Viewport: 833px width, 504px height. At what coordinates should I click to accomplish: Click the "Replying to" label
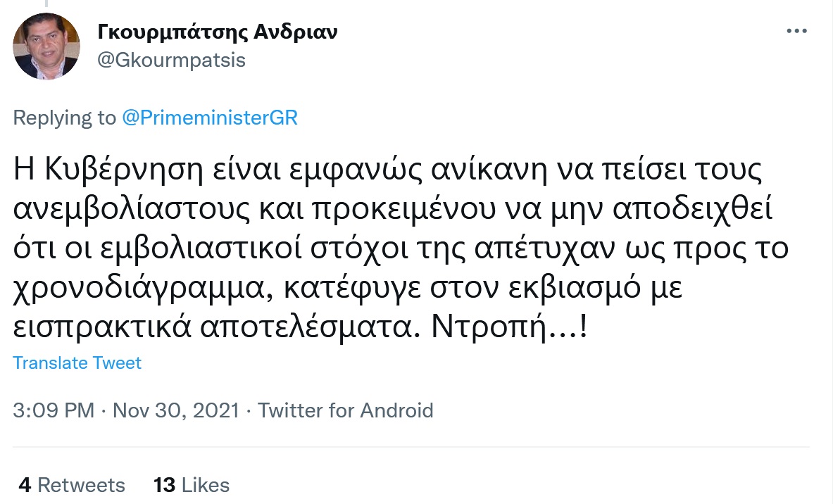pyautogui.click(x=64, y=118)
